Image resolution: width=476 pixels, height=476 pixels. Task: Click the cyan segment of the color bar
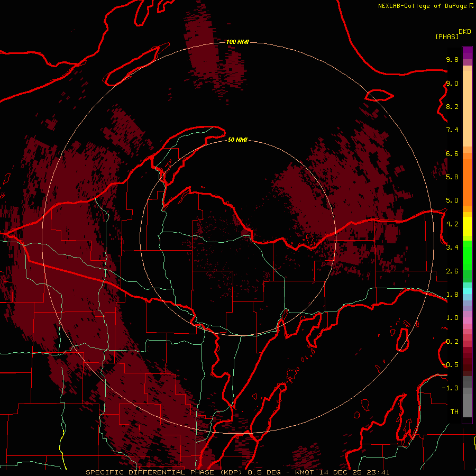click(467, 291)
